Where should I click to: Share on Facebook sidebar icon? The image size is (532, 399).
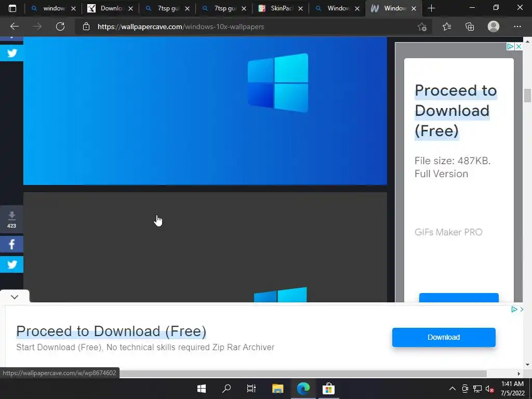click(12, 244)
